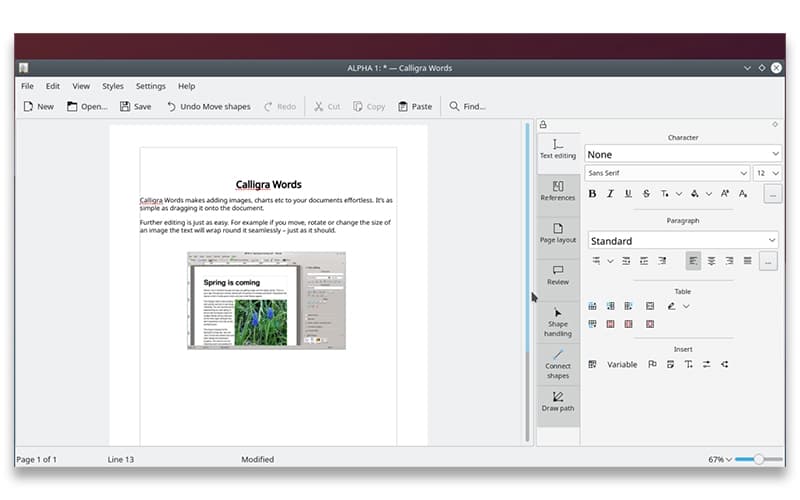The width and height of the screenshot is (800, 500).
Task: Click the insert row below table icon
Action: click(x=592, y=324)
